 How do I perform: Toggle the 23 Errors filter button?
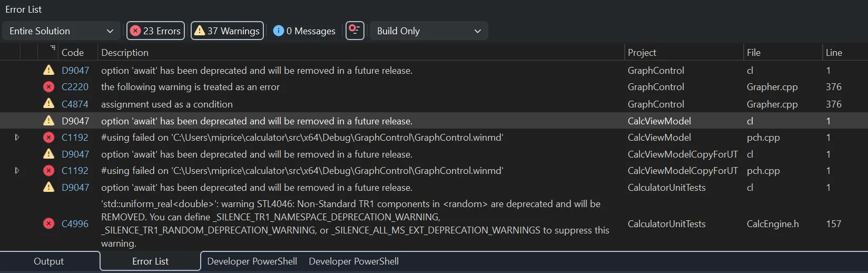155,31
